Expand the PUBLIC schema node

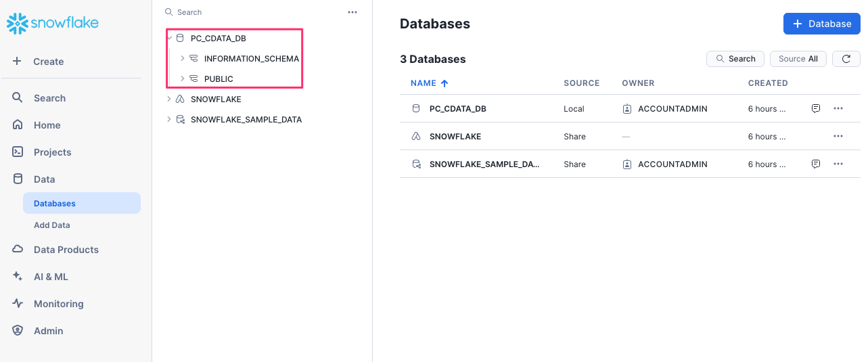click(183, 79)
